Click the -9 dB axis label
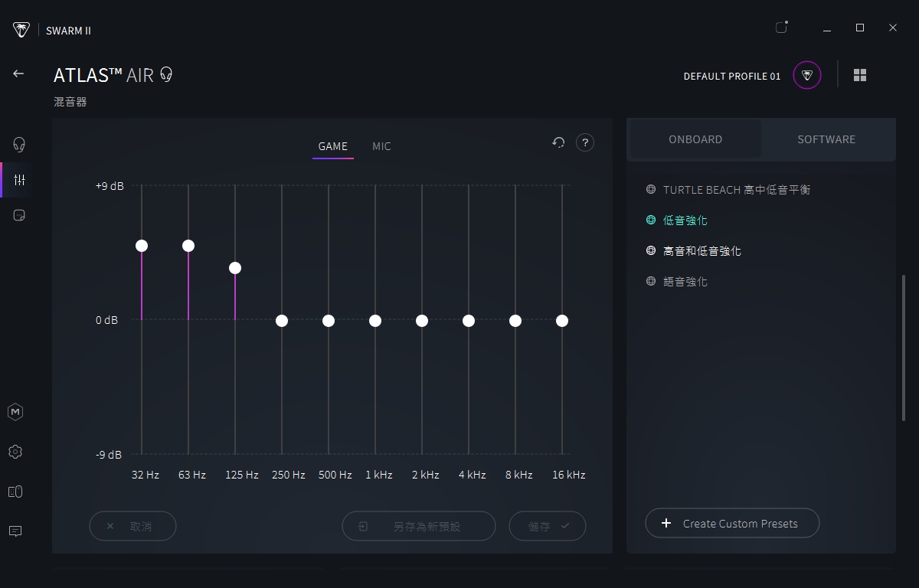919x588 pixels. click(x=109, y=455)
